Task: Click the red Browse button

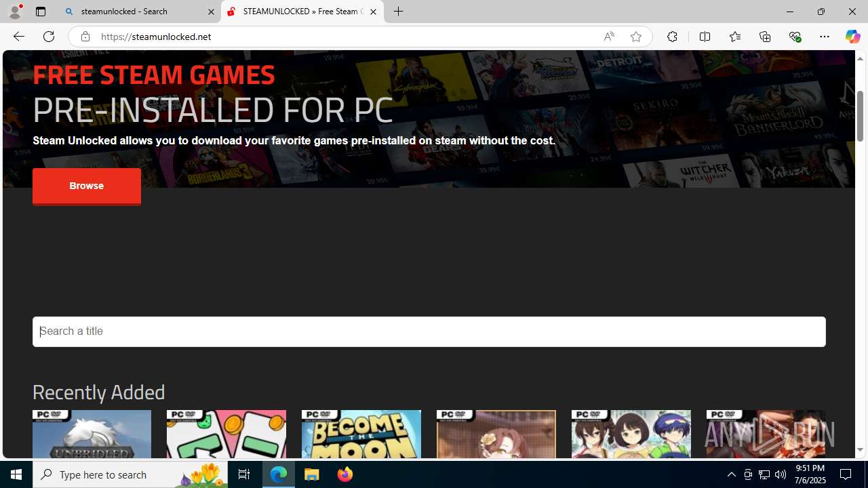Action: coord(87,186)
